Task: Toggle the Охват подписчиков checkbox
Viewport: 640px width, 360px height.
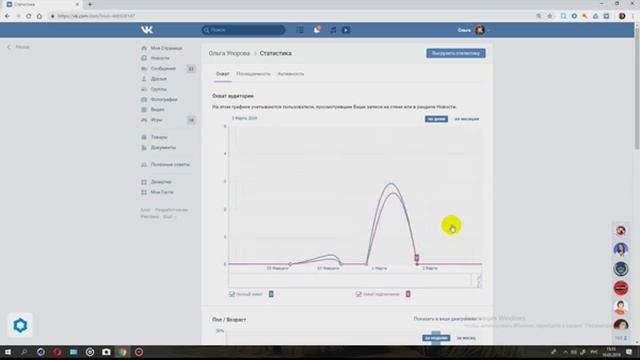Action: 358,294
